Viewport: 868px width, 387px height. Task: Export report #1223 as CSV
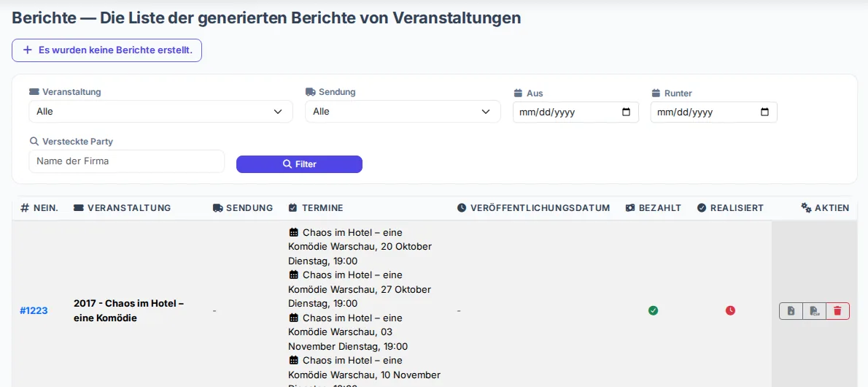(x=814, y=311)
